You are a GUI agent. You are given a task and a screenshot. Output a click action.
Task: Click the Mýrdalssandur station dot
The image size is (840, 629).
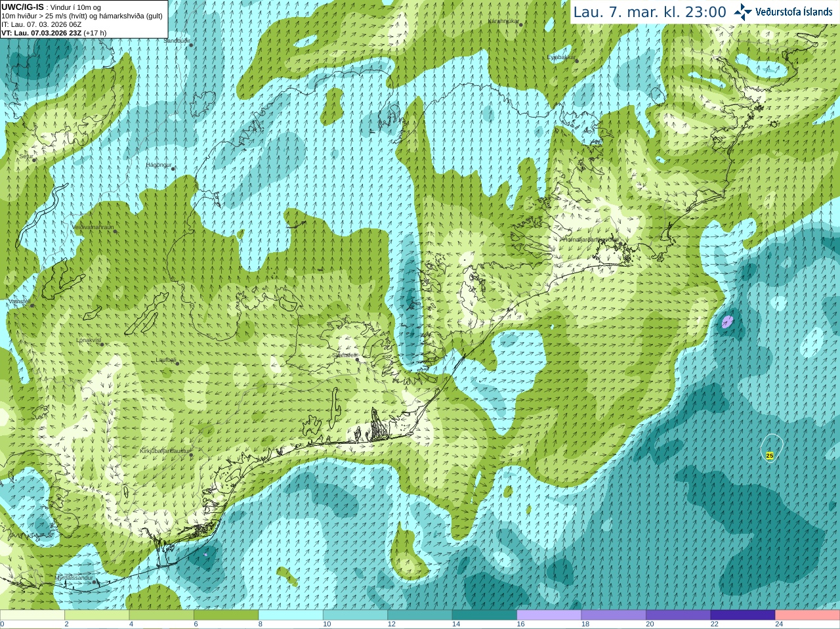coord(94,582)
